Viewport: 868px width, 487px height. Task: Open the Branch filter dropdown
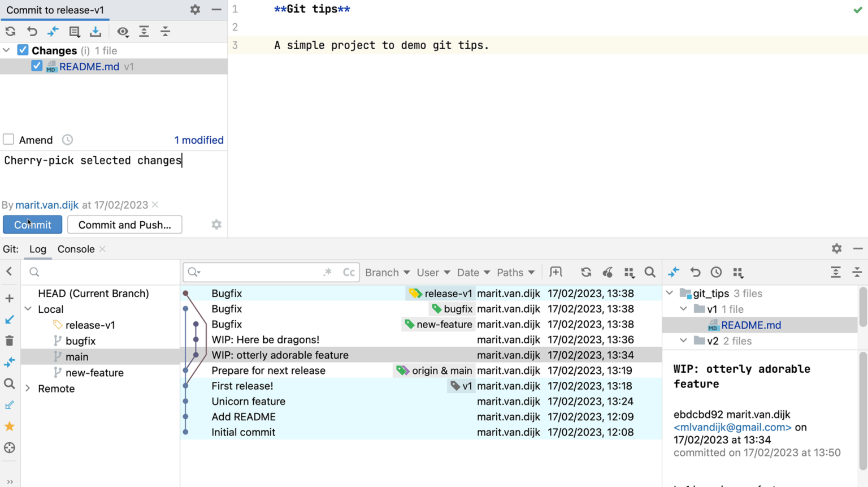[x=388, y=273]
